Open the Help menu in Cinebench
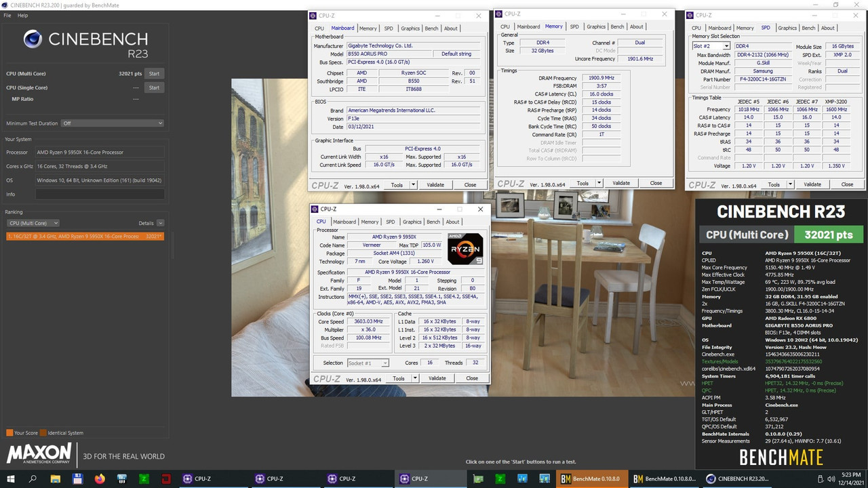Viewport: 868px width, 488px height. coord(22,15)
